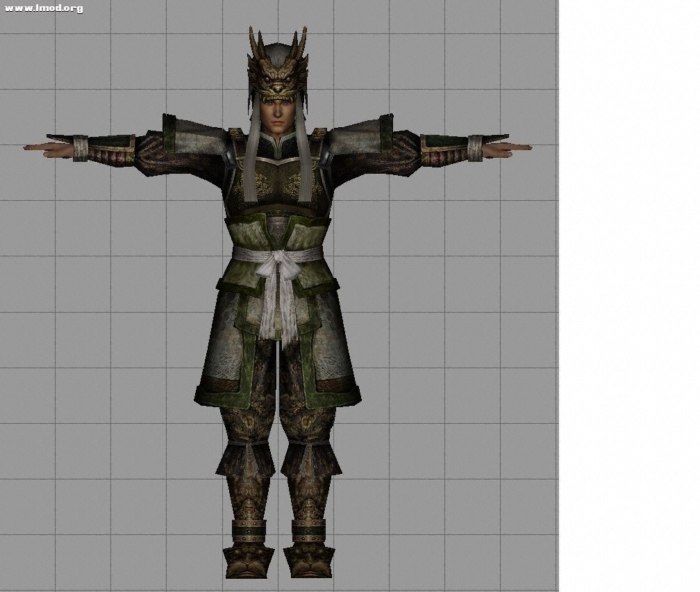700x592 pixels.
Task: Click the character's face
Action: [x=278, y=111]
